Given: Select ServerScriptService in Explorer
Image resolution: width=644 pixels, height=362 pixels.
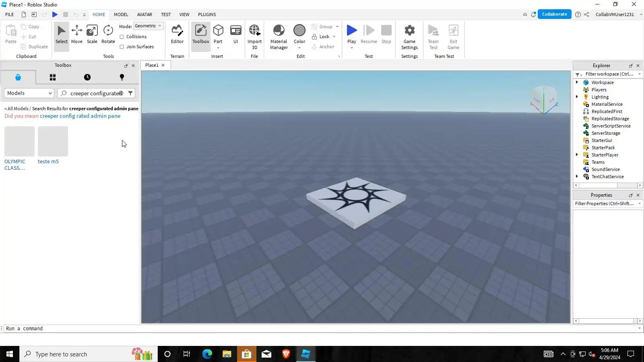Looking at the screenshot, I should point(611,126).
